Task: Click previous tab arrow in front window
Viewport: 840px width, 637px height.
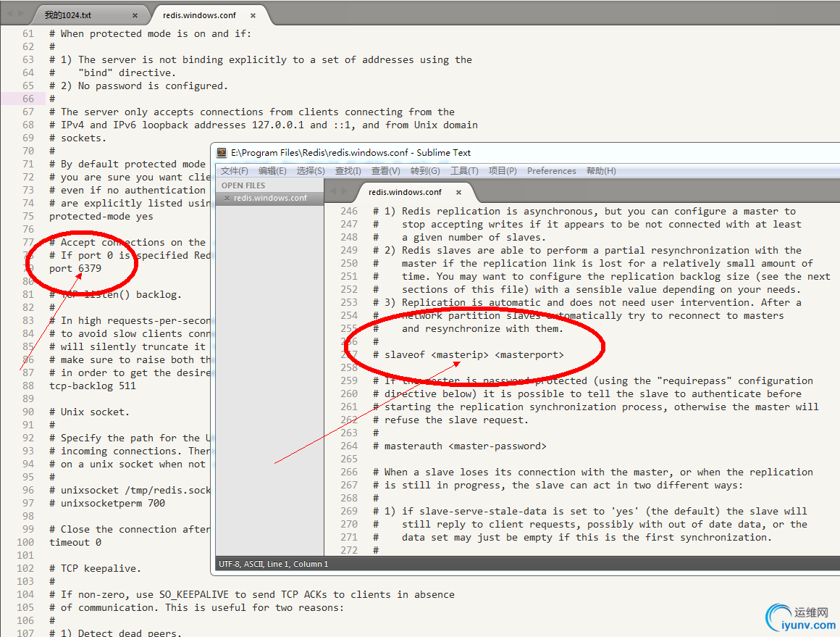Action: coord(334,191)
